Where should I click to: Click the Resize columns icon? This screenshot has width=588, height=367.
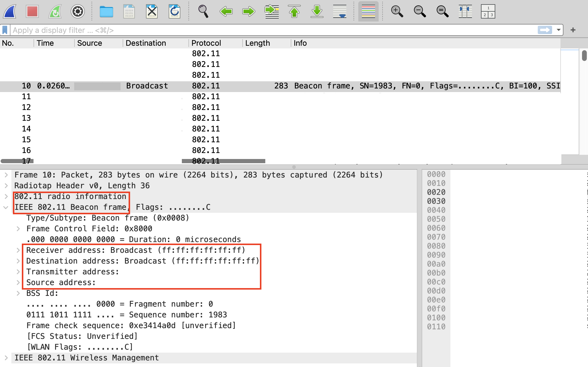pos(465,11)
